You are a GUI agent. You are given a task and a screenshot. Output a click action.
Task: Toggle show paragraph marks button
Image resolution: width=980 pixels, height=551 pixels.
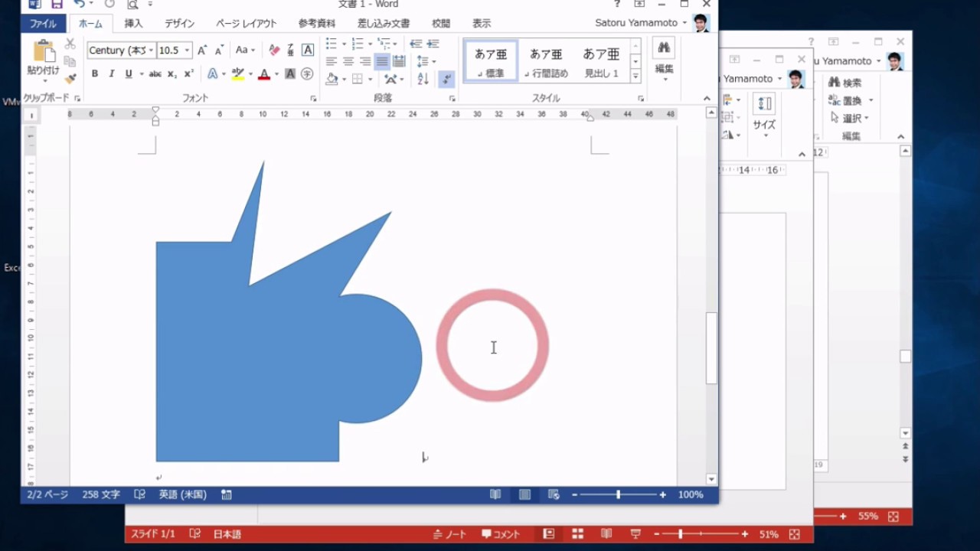(x=446, y=79)
